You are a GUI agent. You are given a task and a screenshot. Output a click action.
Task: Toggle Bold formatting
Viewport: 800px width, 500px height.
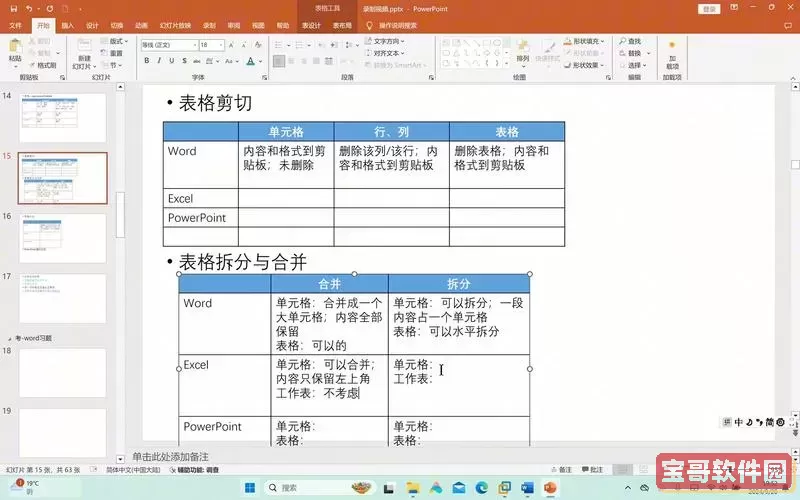point(147,61)
